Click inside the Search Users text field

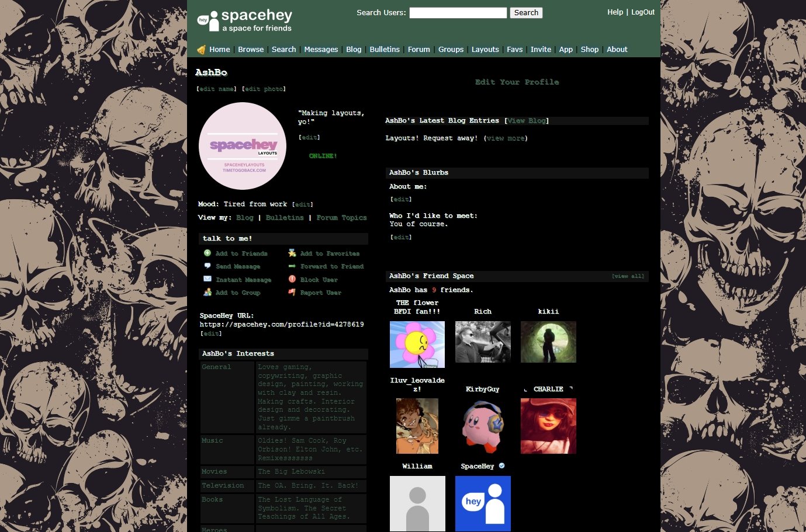pyautogui.click(x=458, y=13)
